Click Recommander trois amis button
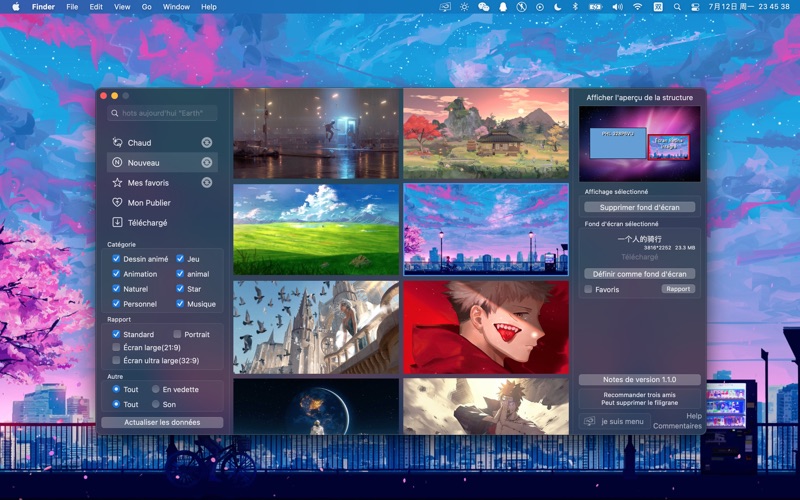800x500 pixels. tap(639, 398)
